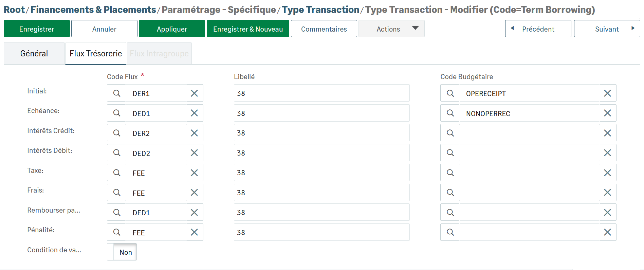Image resolution: width=644 pixels, height=270 pixels.
Task: Click the Libellé field for Initial row
Action: point(321,93)
